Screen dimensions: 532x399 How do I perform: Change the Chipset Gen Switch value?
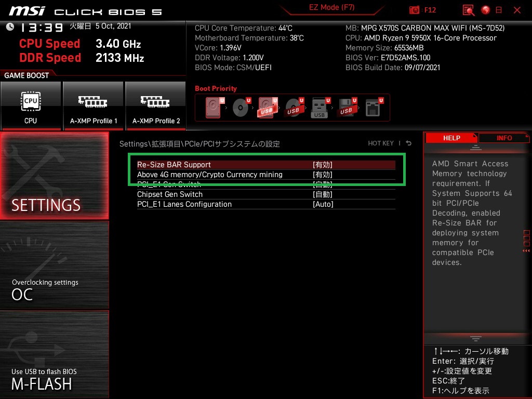coord(322,194)
